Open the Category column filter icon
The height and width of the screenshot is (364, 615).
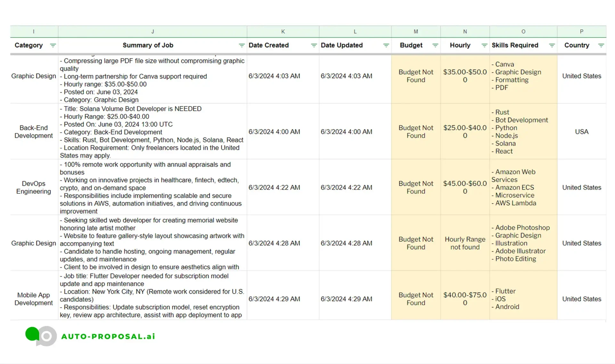click(x=53, y=45)
